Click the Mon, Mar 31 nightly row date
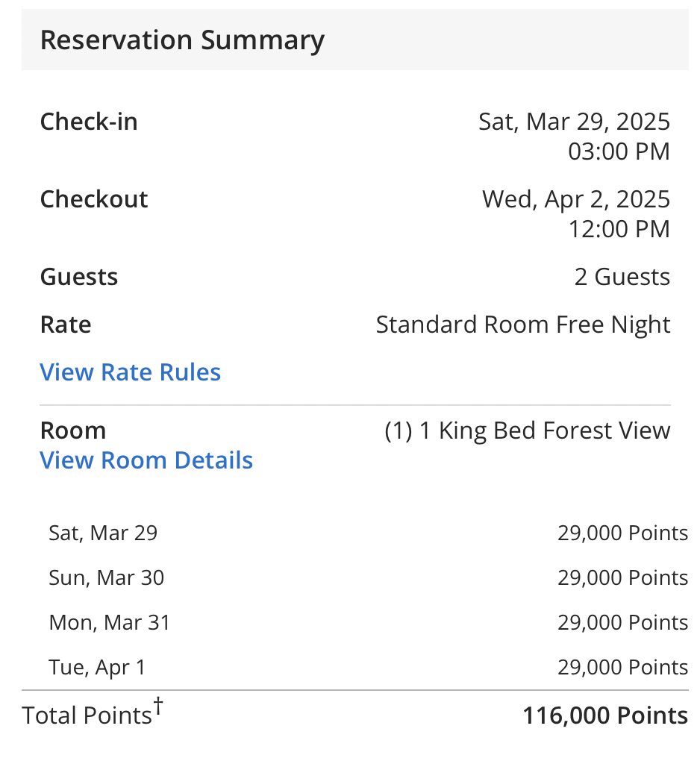The width and height of the screenshot is (700, 761). (x=109, y=622)
